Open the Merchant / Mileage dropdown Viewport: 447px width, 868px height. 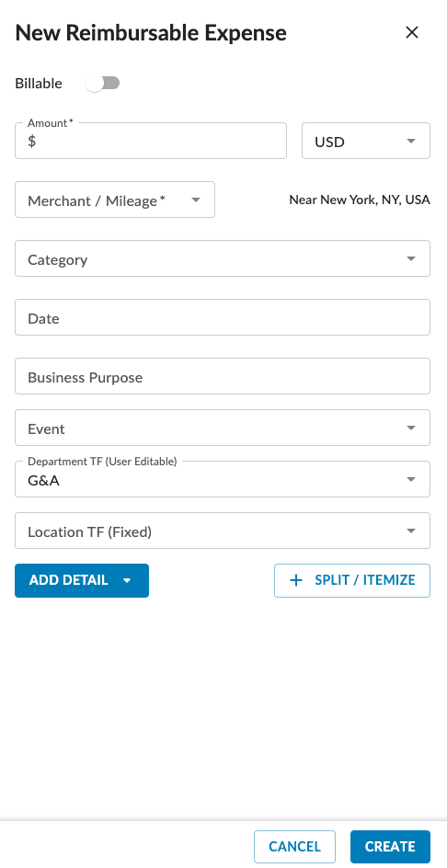pos(115,200)
